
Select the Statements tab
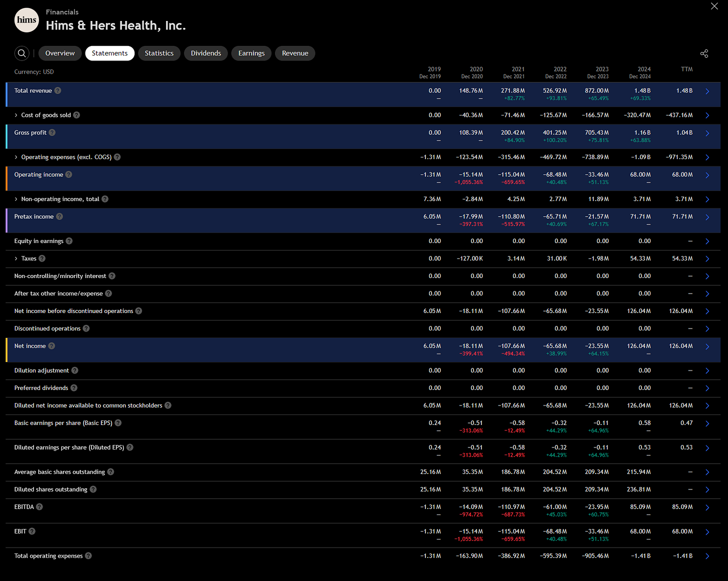109,53
